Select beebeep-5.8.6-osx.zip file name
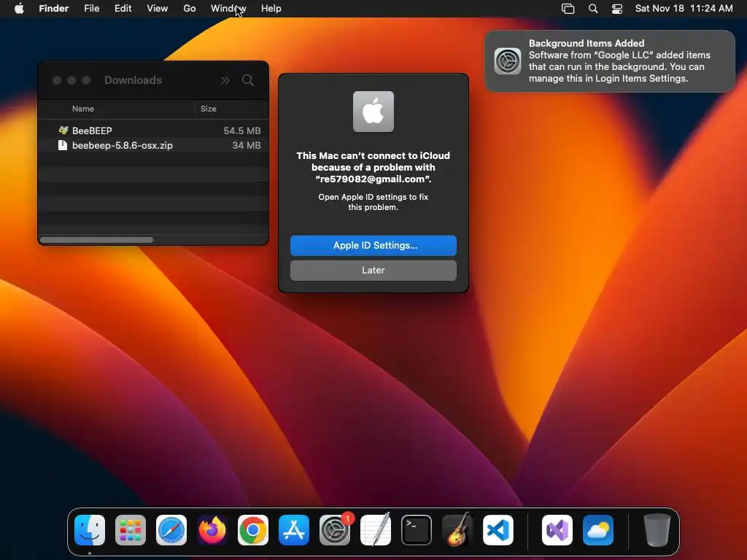The image size is (747, 560). [x=123, y=146]
